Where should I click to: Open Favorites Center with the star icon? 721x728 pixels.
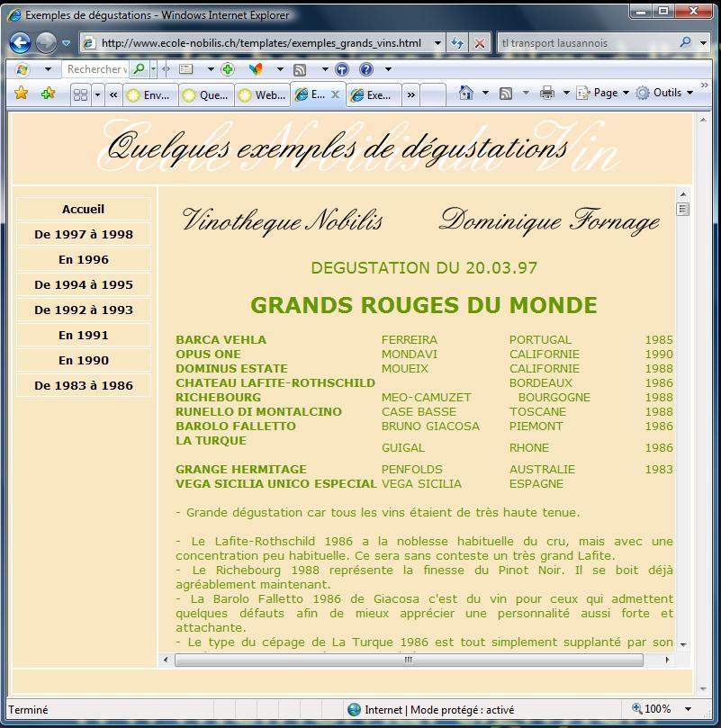pos(21,94)
